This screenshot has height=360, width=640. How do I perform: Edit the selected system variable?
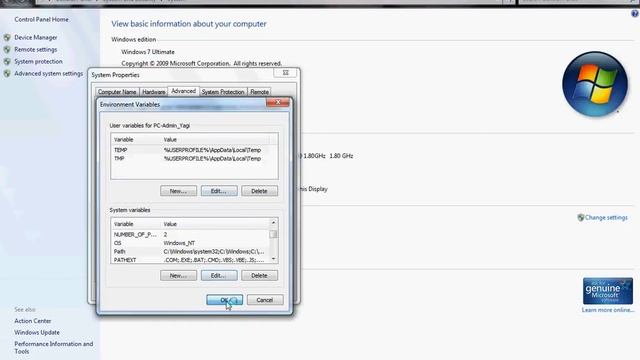coord(219,276)
